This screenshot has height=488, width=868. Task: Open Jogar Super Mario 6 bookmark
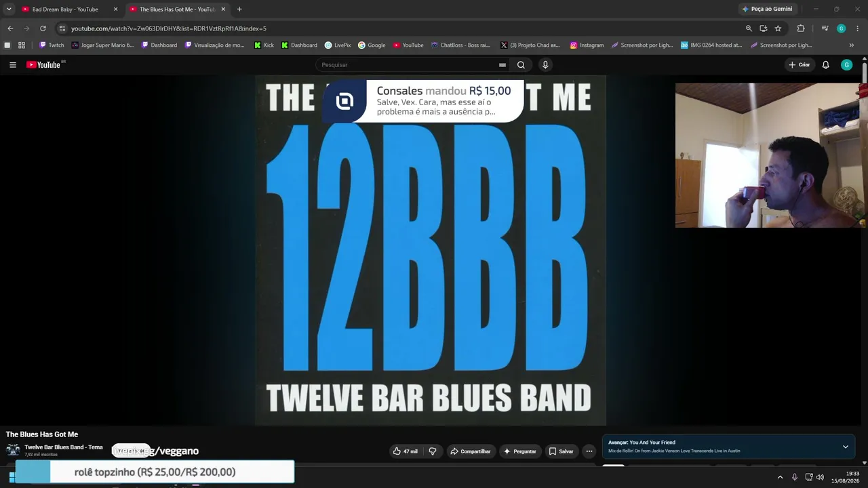coord(103,45)
